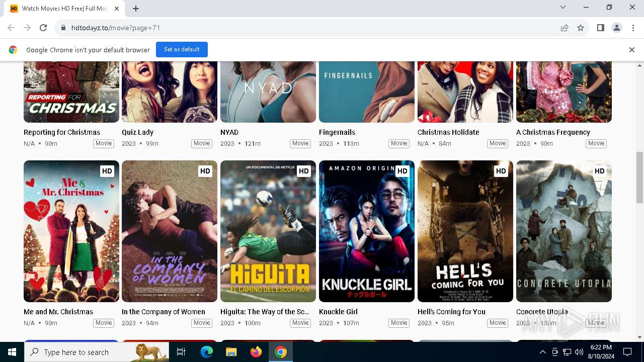Image resolution: width=644 pixels, height=362 pixels.
Task: Open a new browser tab
Action: tap(136, 9)
